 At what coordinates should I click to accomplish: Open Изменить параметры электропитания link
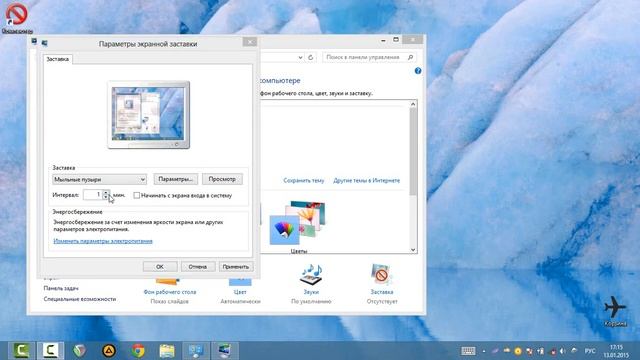click(x=103, y=241)
